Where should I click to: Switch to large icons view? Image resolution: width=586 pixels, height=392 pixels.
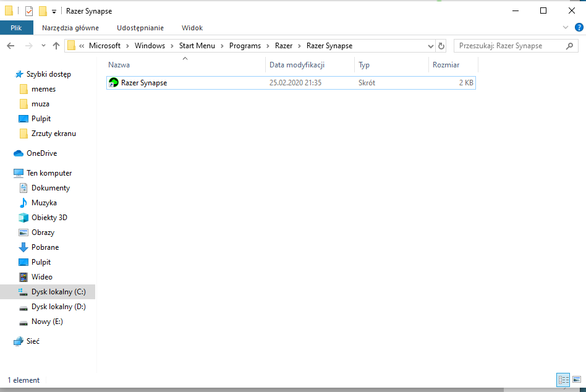[577, 380]
